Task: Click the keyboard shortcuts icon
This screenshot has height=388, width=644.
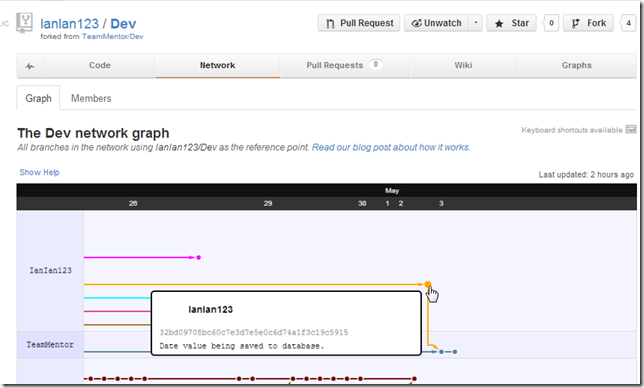Action: pyautogui.click(x=630, y=130)
